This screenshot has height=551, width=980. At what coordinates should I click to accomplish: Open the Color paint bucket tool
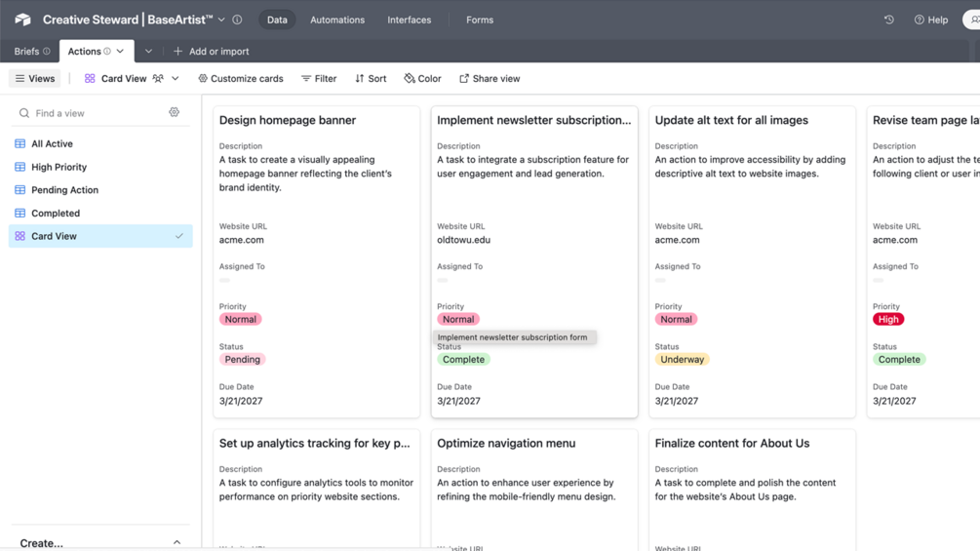[422, 78]
